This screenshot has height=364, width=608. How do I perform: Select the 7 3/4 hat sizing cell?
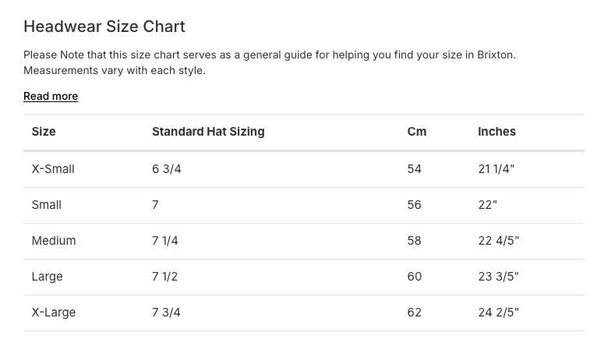(167, 313)
